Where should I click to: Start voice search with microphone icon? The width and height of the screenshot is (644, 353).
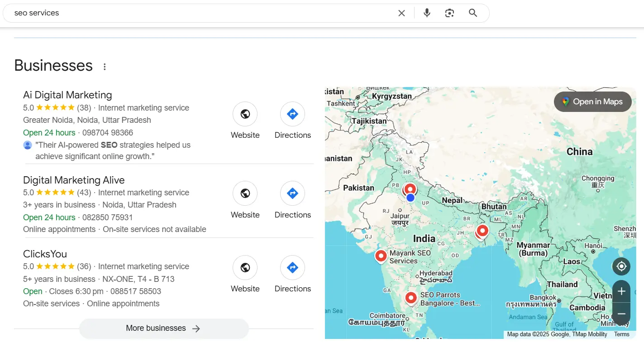click(x=427, y=13)
